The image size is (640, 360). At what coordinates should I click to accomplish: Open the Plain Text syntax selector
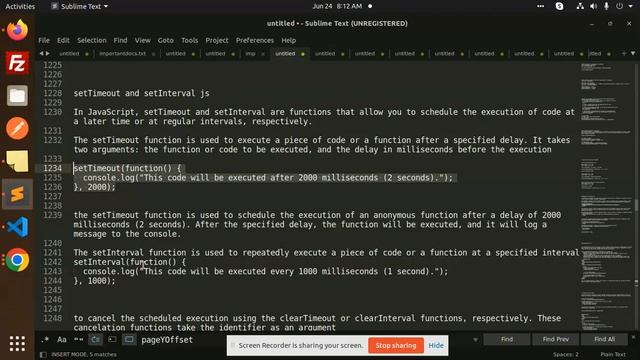pyautogui.click(x=613, y=355)
